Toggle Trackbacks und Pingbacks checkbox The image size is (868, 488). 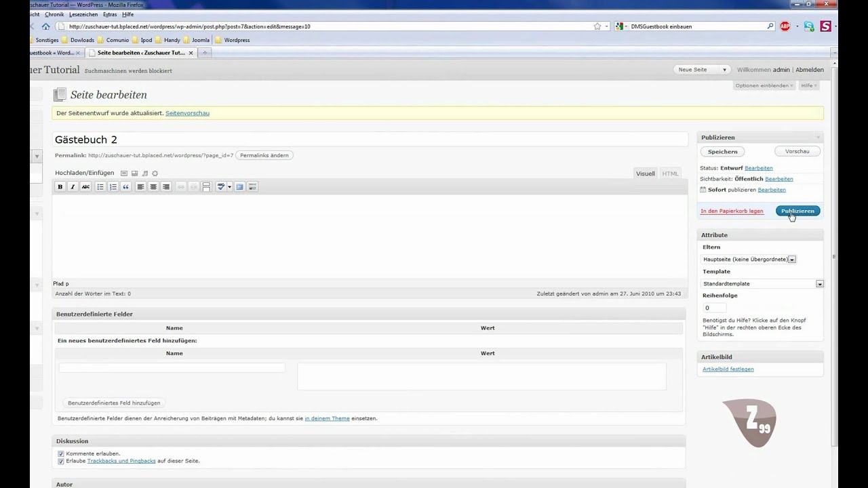click(61, 461)
